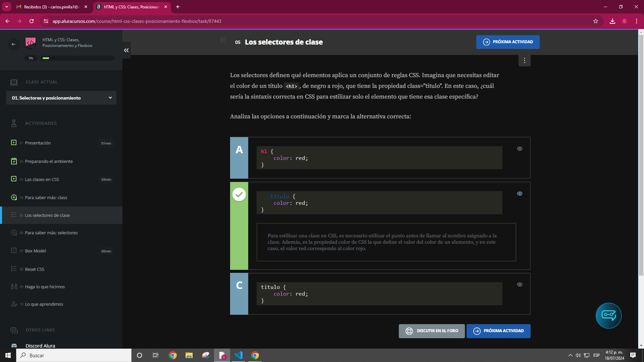Viewport: 644px width, 362px height.
Task: Select the 05 Los selectores de clase activity
Action: (61, 215)
